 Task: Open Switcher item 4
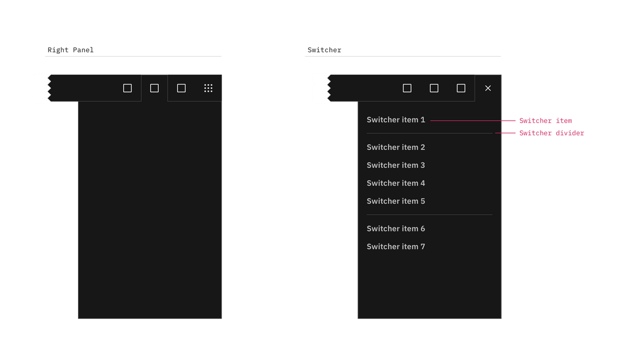click(396, 183)
